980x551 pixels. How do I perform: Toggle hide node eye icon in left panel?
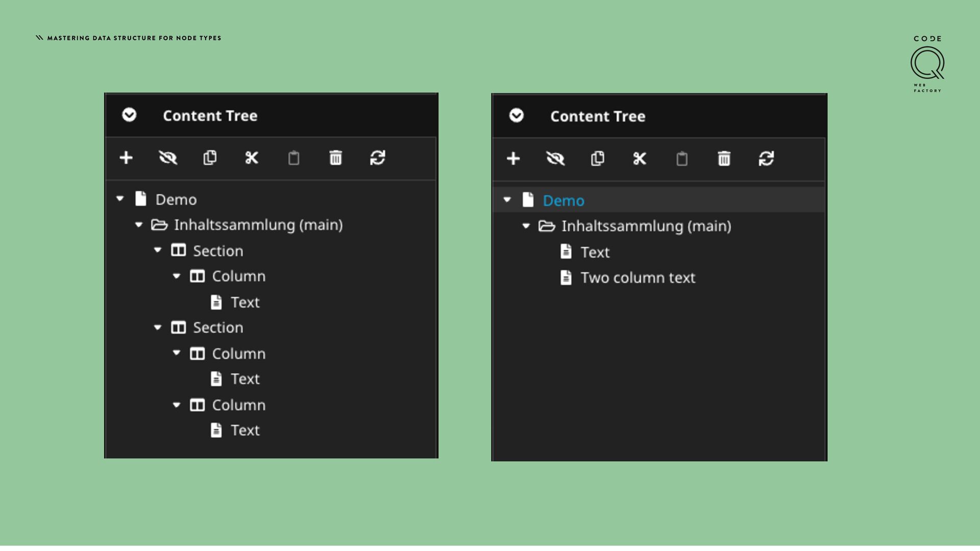click(x=168, y=158)
